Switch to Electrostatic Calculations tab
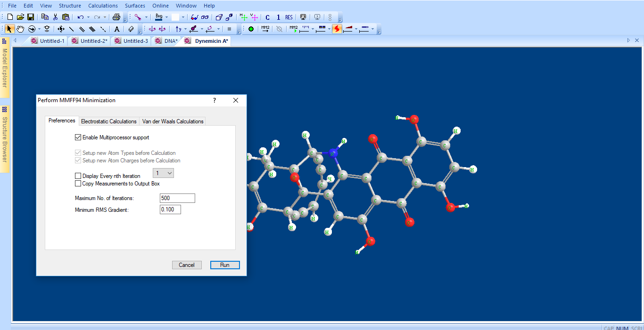This screenshot has height=330, width=644. tap(109, 121)
